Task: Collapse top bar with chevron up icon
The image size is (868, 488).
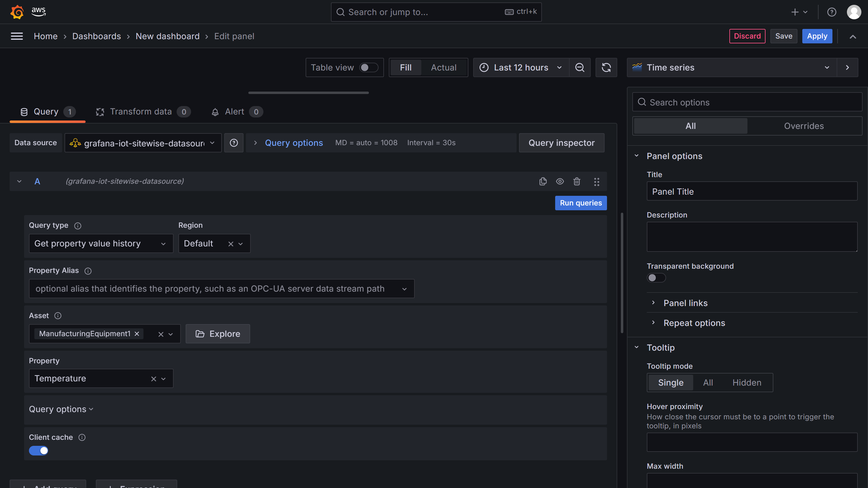Action: [x=853, y=36]
